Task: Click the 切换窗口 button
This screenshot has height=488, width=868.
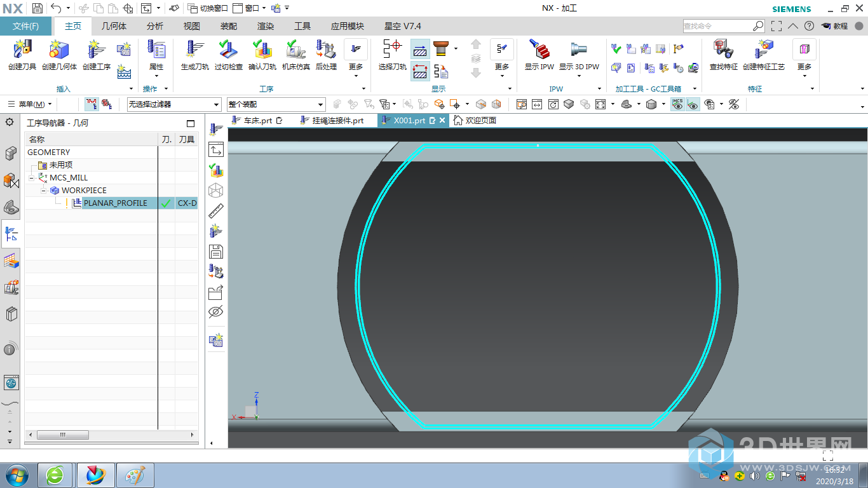Action: pos(208,8)
